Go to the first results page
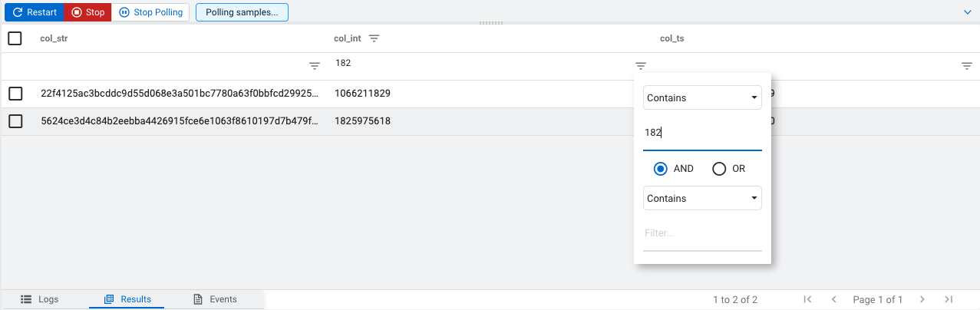 pos(807,299)
